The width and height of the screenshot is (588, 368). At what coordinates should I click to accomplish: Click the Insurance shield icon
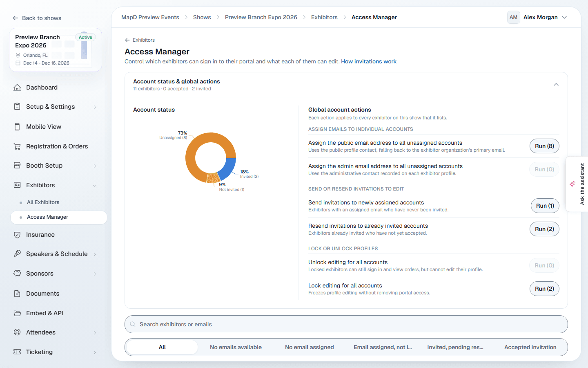click(17, 235)
